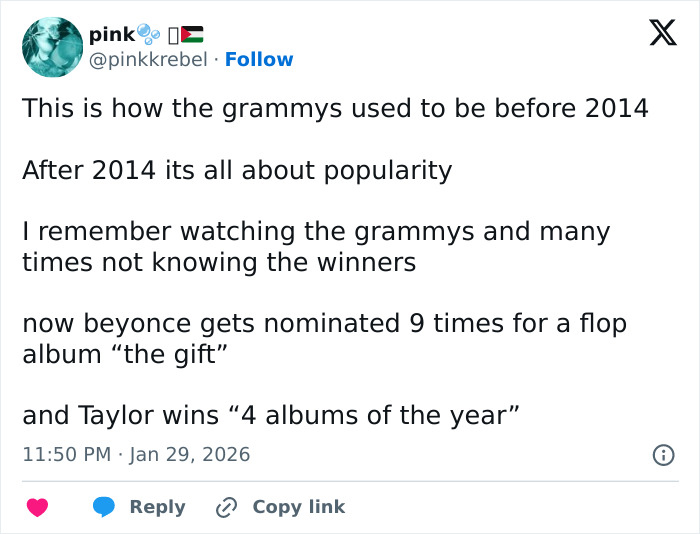The height and width of the screenshot is (534, 700).
Task: Click the Follow link
Action: (x=259, y=60)
